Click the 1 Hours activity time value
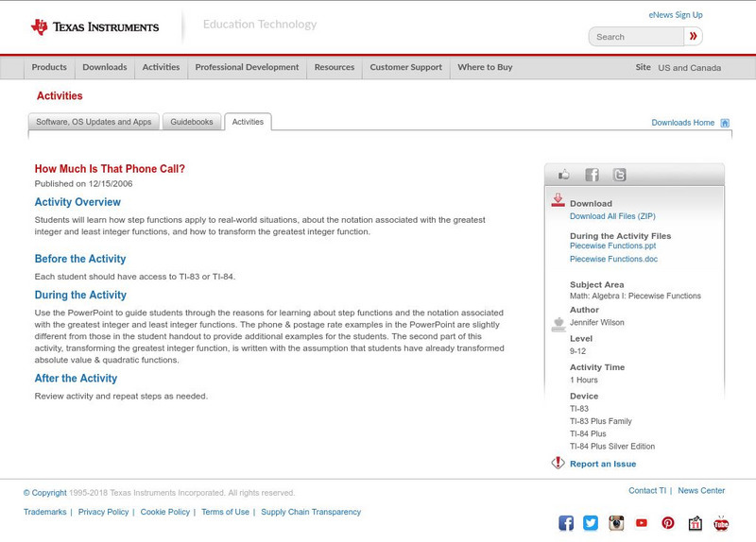756x542 pixels. (583, 380)
